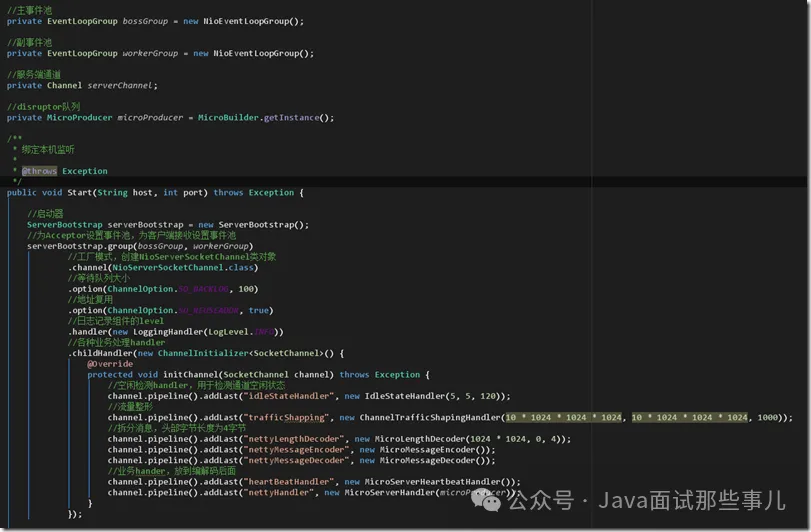Click the SO_REUSEADDR channel option

pyautogui.click(x=209, y=310)
